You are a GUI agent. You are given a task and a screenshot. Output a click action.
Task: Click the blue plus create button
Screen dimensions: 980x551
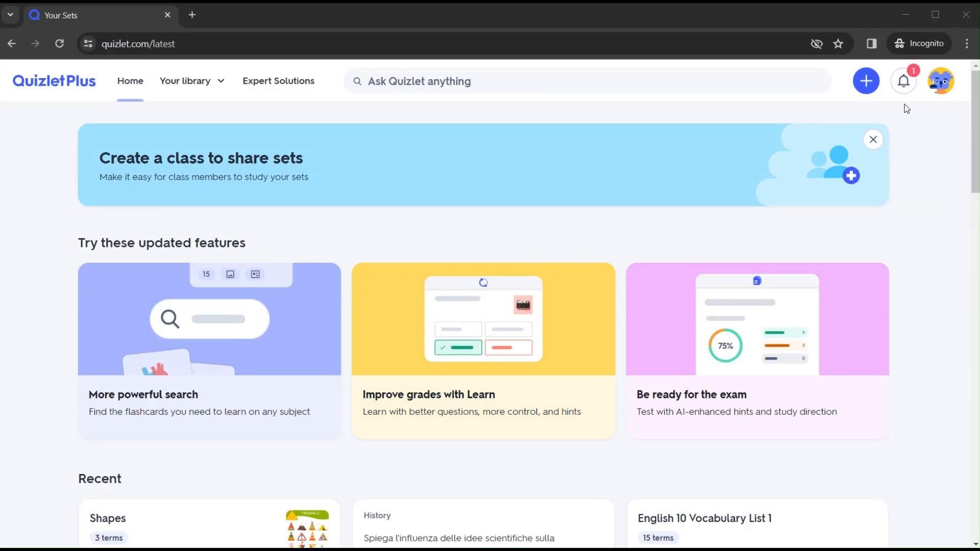tap(866, 81)
